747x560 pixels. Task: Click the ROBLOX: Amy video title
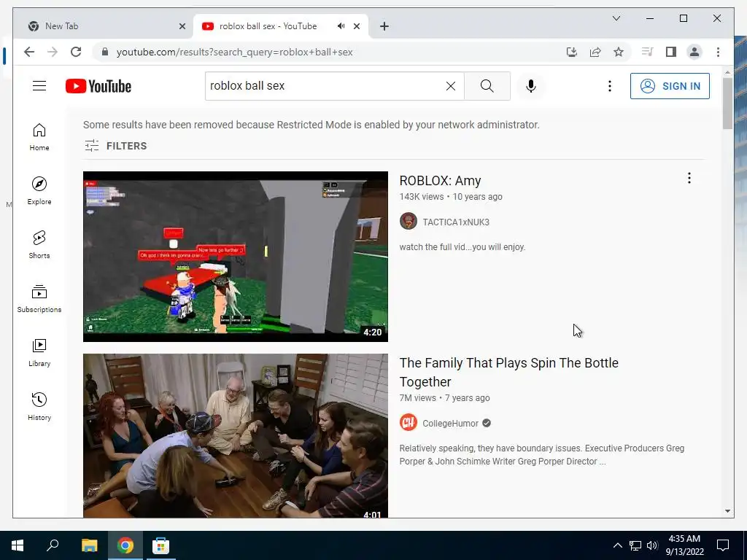click(x=440, y=181)
